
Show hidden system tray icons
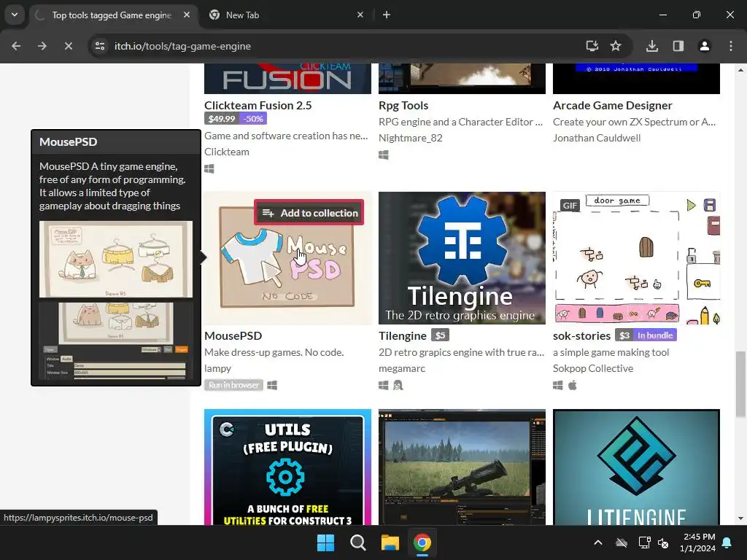point(598,542)
